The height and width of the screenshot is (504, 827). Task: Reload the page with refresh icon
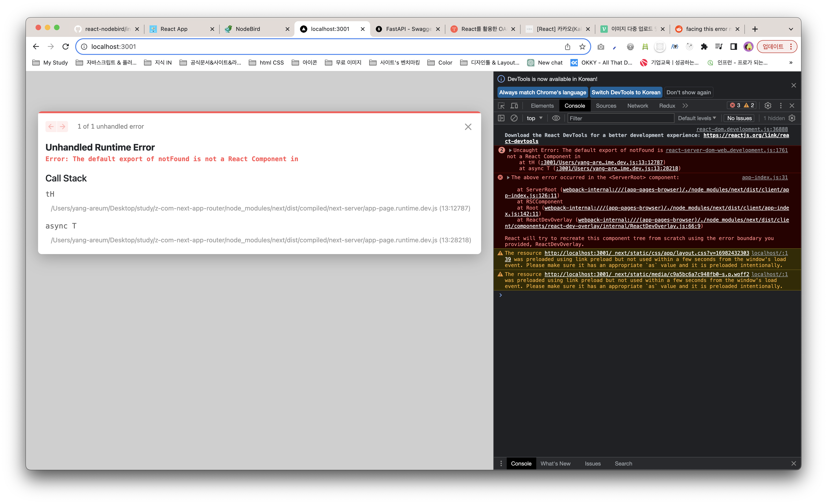[x=66, y=47]
